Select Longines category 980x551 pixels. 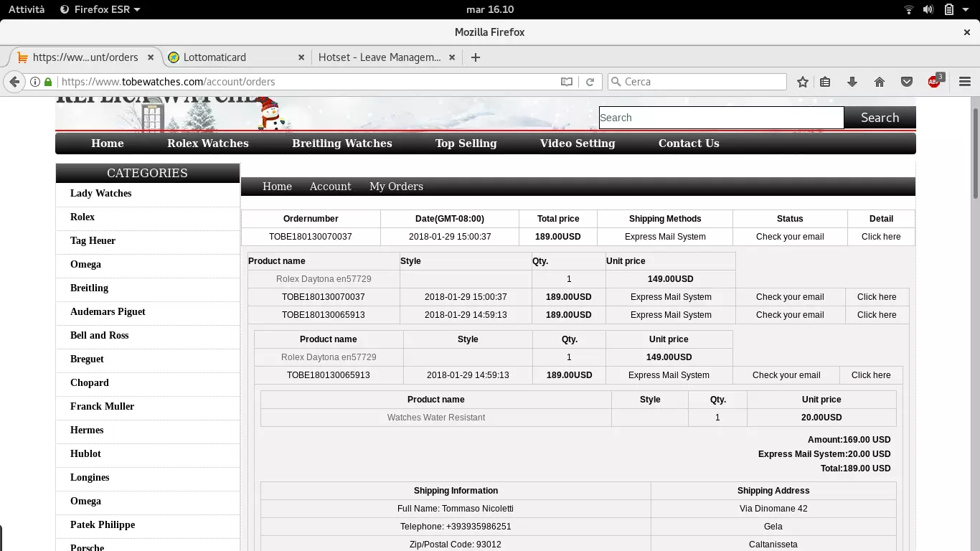click(90, 478)
